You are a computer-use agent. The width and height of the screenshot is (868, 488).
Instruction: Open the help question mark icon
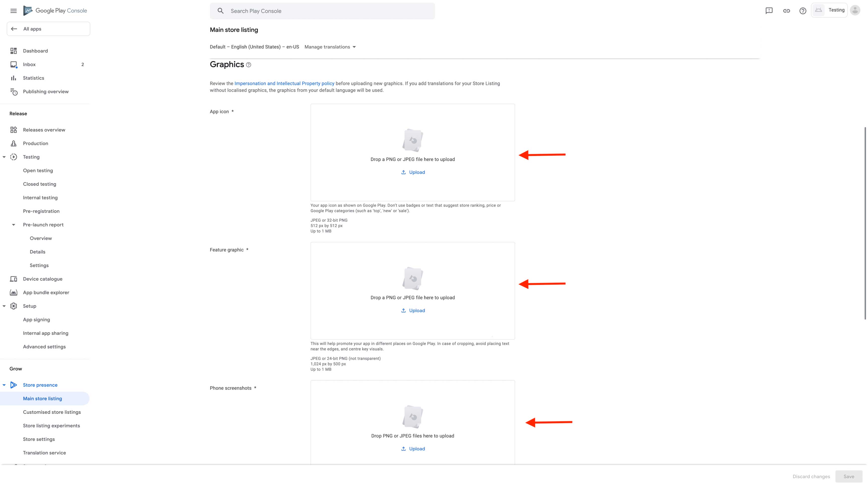pyautogui.click(x=803, y=11)
